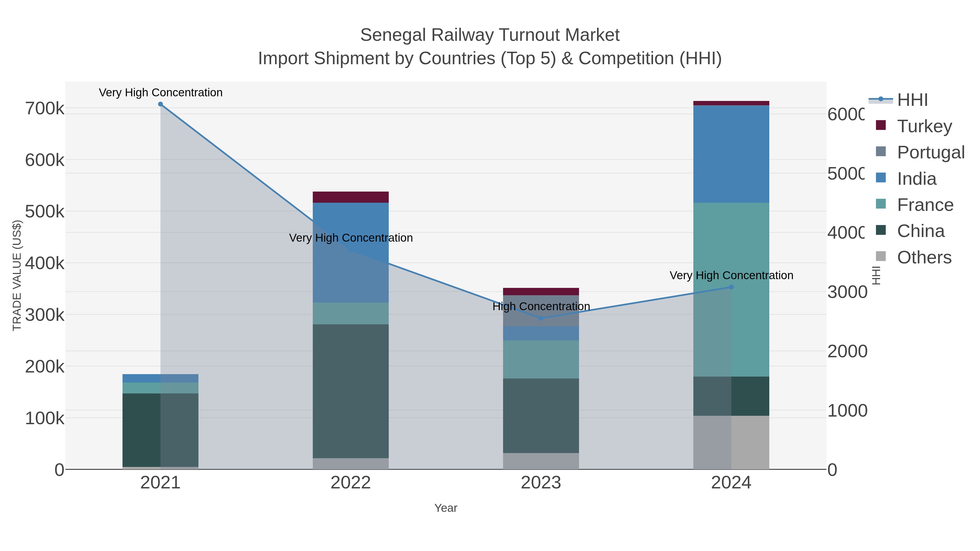Click the Turkey segment of the 2022 bar
Screen dimensions: 980x551
(x=351, y=197)
